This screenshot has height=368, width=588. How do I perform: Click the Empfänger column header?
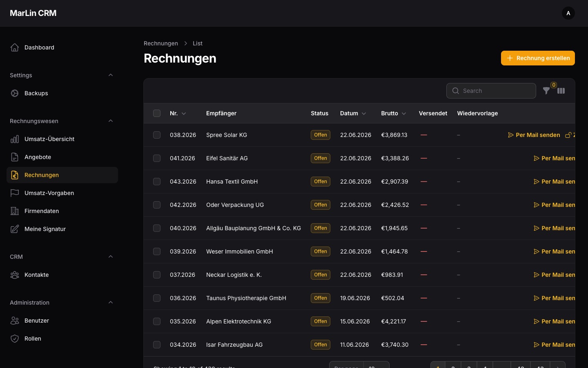click(x=221, y=113)
